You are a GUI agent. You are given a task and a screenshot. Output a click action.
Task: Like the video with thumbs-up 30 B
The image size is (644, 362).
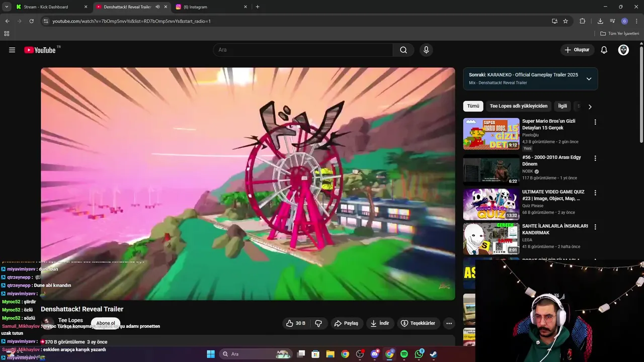(295, 323)
